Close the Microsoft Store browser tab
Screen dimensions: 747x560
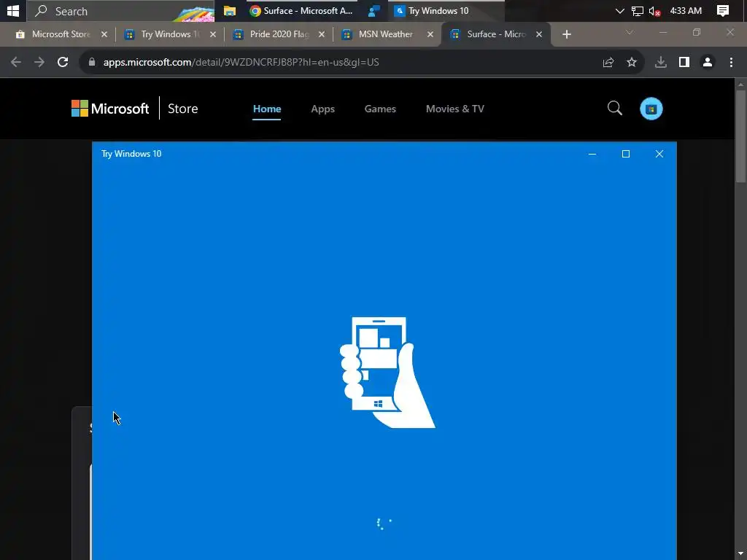point(104,34)
